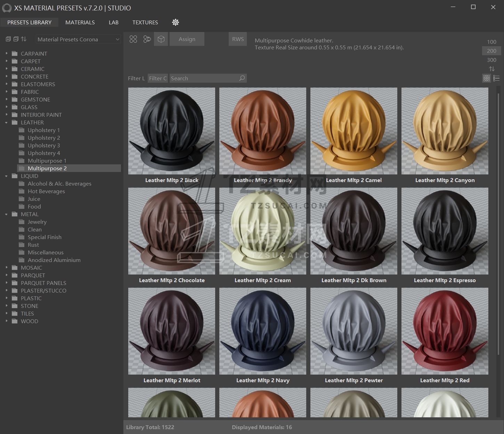Click the four-circles icon beside Assign
The width and height of the screenshot is (504, 434).
click(x=133, y=39)
